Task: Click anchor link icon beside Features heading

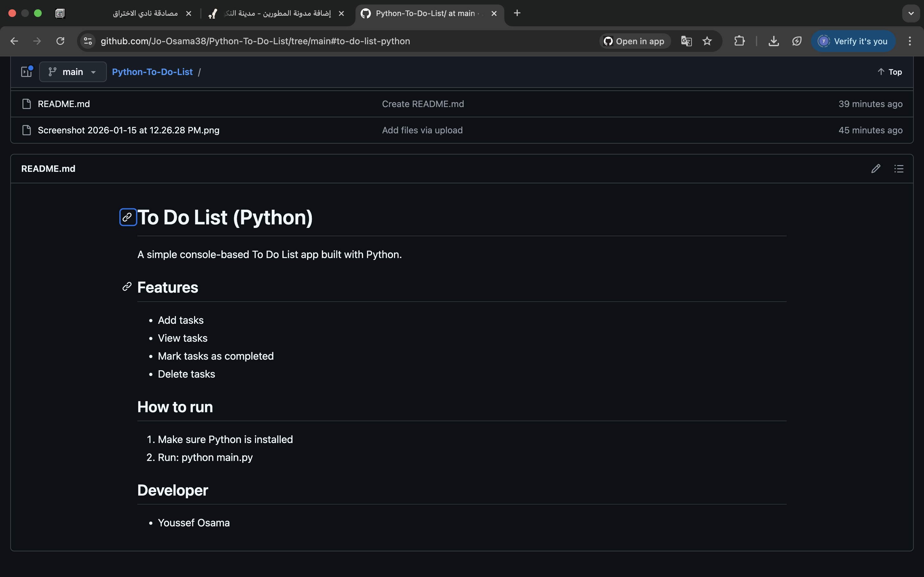Action: (x=127, y=287)
